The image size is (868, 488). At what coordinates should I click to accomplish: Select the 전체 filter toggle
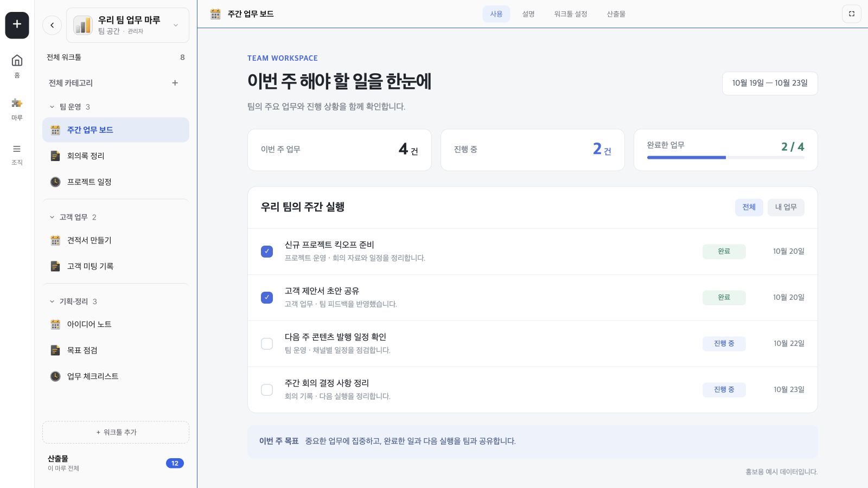[749, 207]
